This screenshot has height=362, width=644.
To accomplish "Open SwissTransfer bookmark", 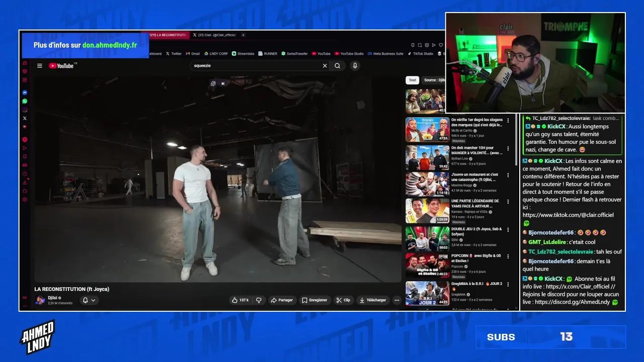I will click(x=294, y=54).
